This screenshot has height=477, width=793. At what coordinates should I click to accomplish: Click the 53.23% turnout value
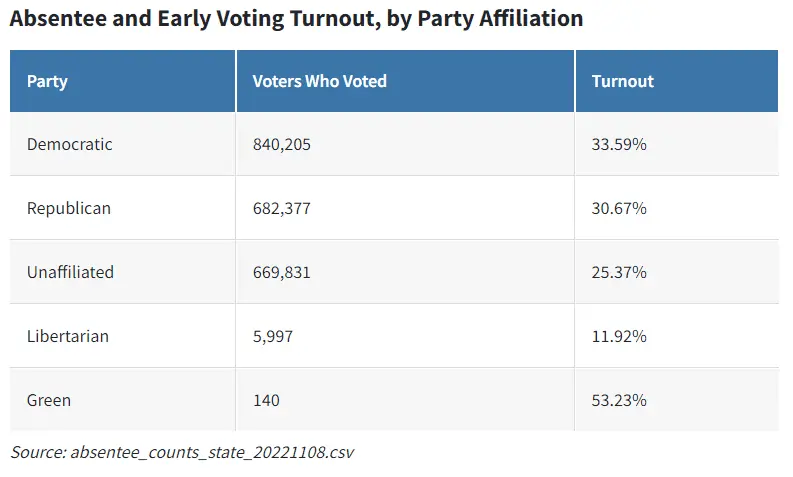(x=619, y=400)
